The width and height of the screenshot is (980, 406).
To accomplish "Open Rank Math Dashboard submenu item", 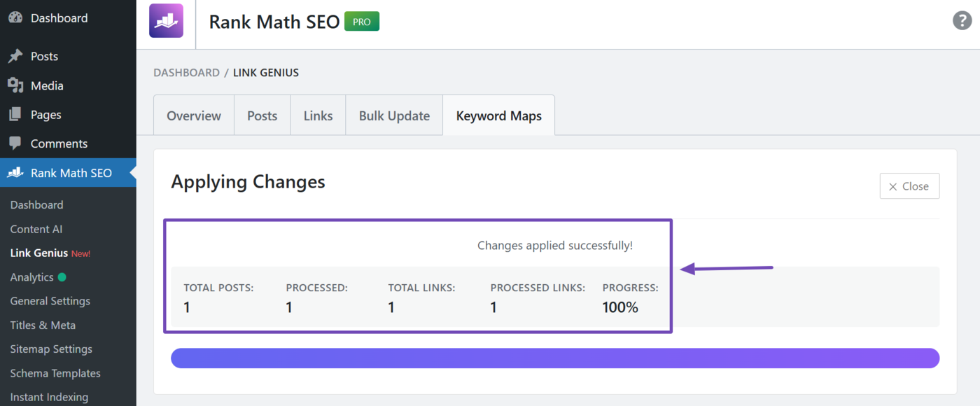I will pyautogui.click(x=36, y=205).
